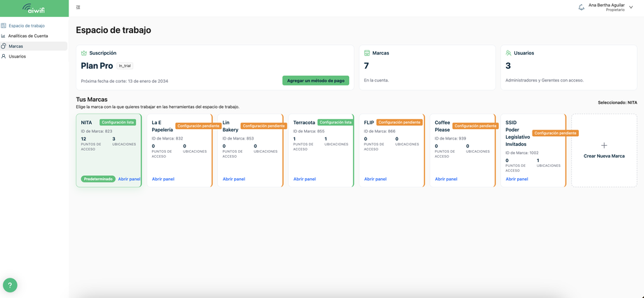Click Agregar un método de pago

315,81
